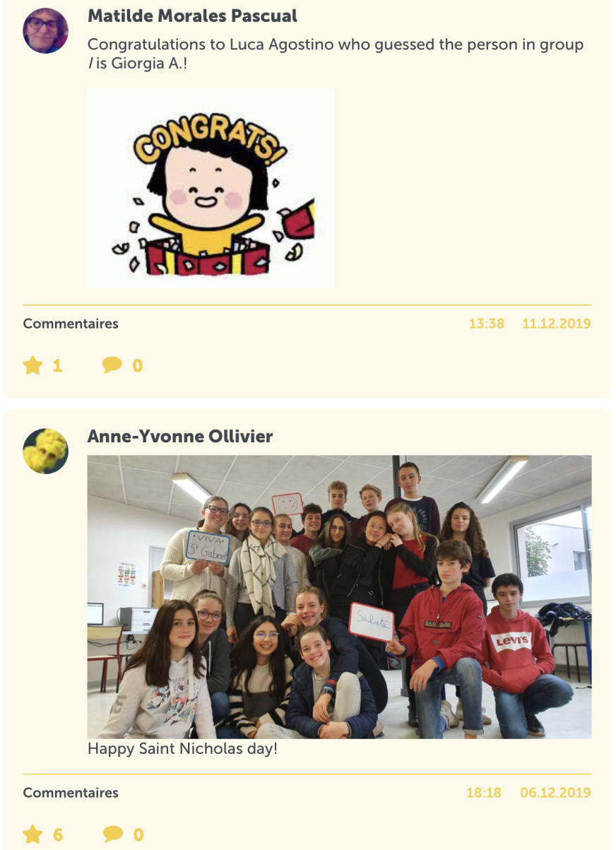Click the Matilde Morales Pascual author name
The height and width of the screenshot is (850, 616).
192,16
